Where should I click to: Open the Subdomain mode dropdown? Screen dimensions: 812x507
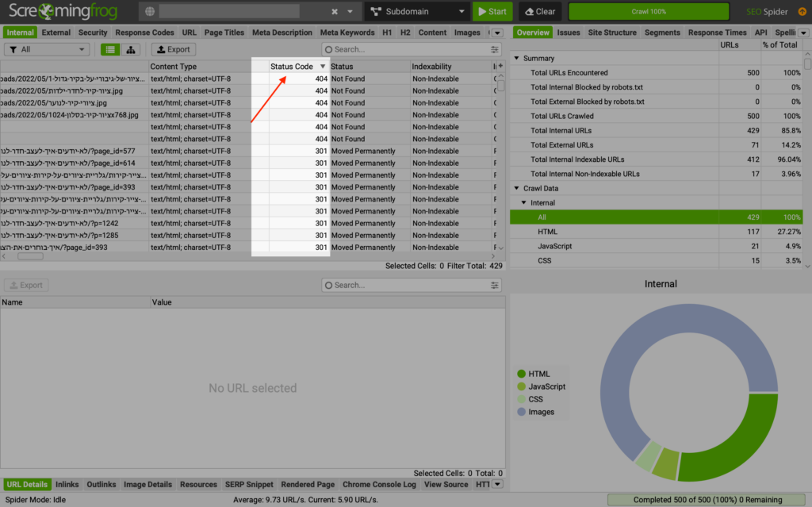(417, 11)
